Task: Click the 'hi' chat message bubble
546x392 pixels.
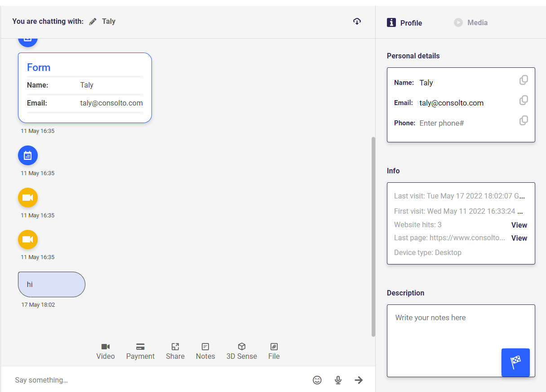Action: (52, 284)
